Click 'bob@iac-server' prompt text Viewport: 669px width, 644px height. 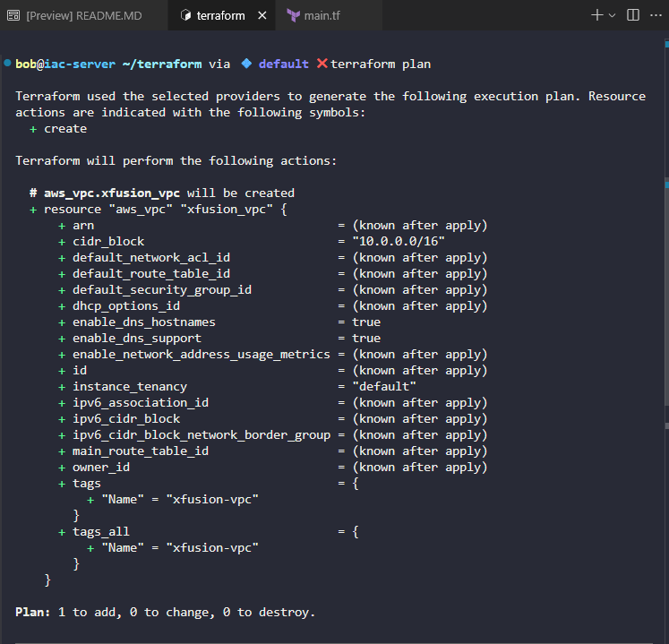(65, 64)
